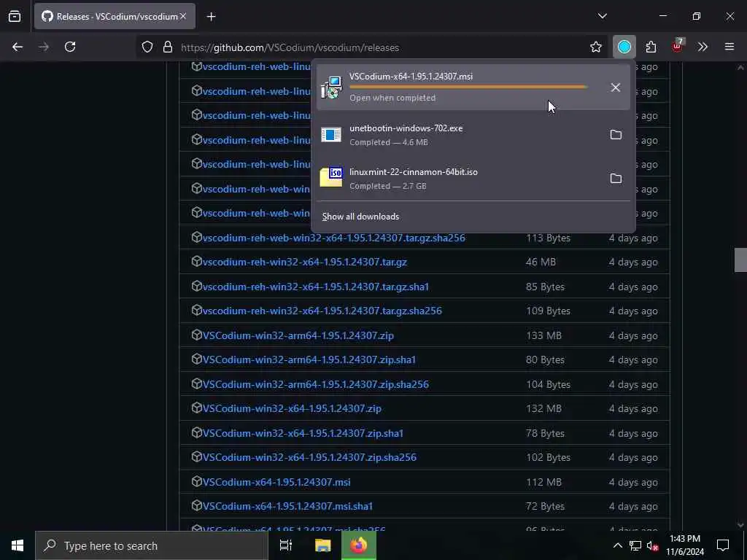
Task: Open Task View on the taskbar
Action: click(286, 545)
